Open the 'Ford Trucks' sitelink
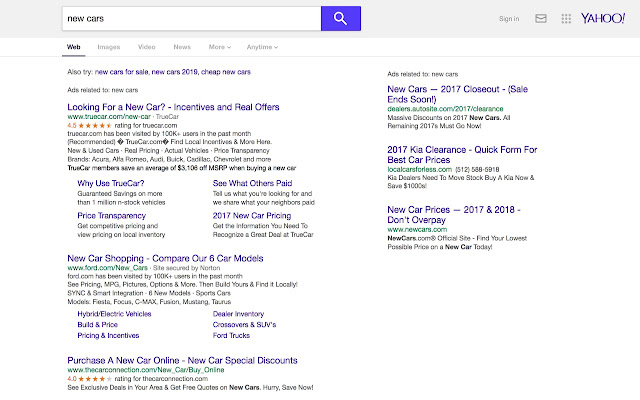Screen dimensions: 640x400 point(231,336)
